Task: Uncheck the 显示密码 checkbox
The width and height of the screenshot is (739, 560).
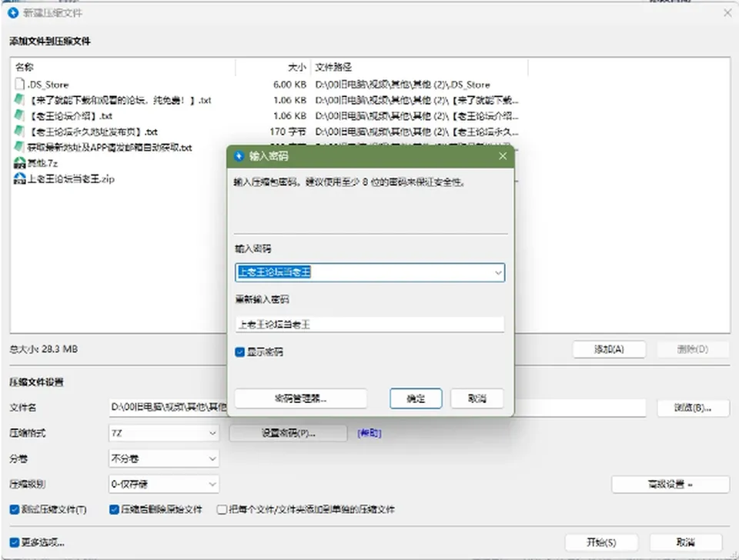Action: pos(240,352)
